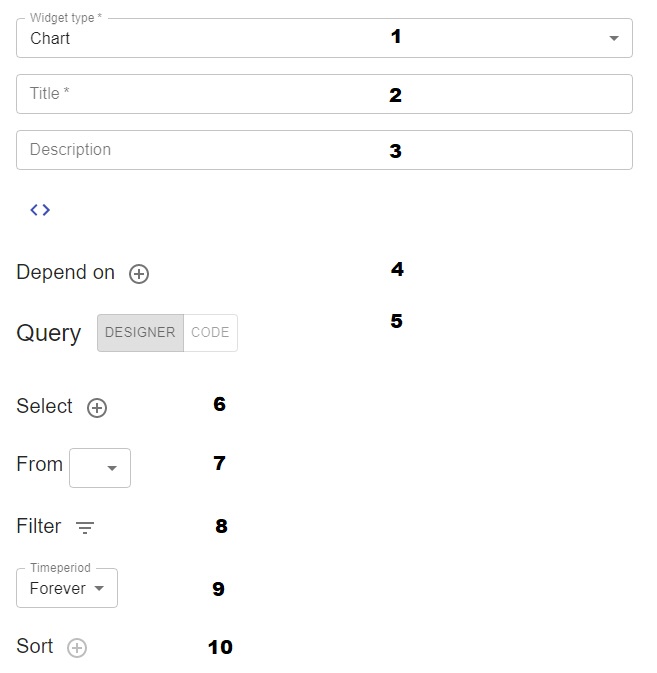Viewport: 657px width, 673px height.
Task: Open the Widget type dropdown arrow
Action: [613, 39]
